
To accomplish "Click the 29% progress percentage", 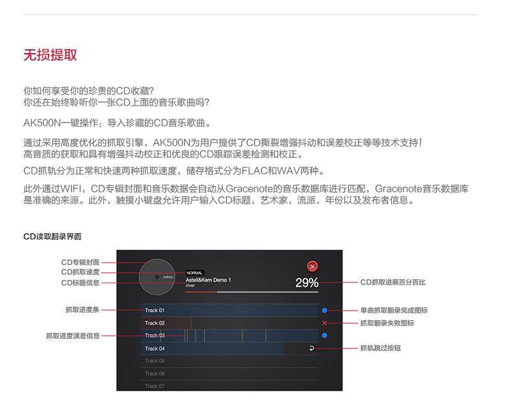I will (307, 283).
